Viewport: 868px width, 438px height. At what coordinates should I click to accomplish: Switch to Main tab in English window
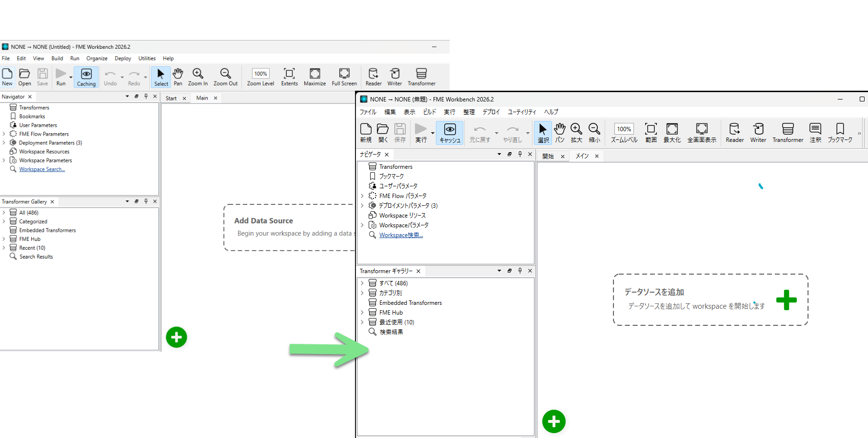click(202, 98)
